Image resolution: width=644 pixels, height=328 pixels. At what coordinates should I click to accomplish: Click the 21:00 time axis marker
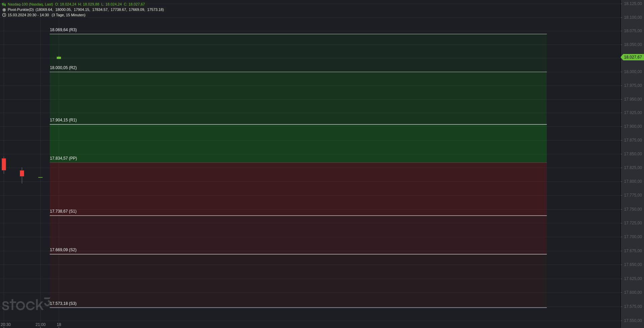(41, 324)
